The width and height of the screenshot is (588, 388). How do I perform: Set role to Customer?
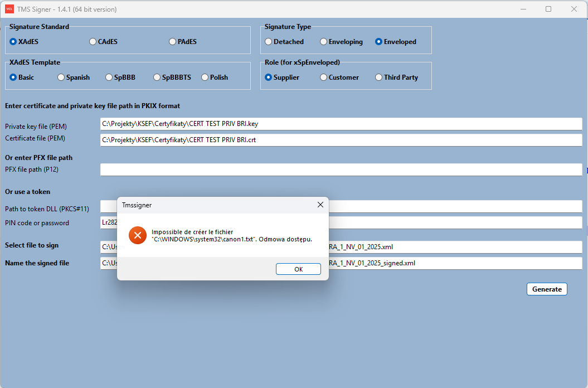click(x=324, y=77)
